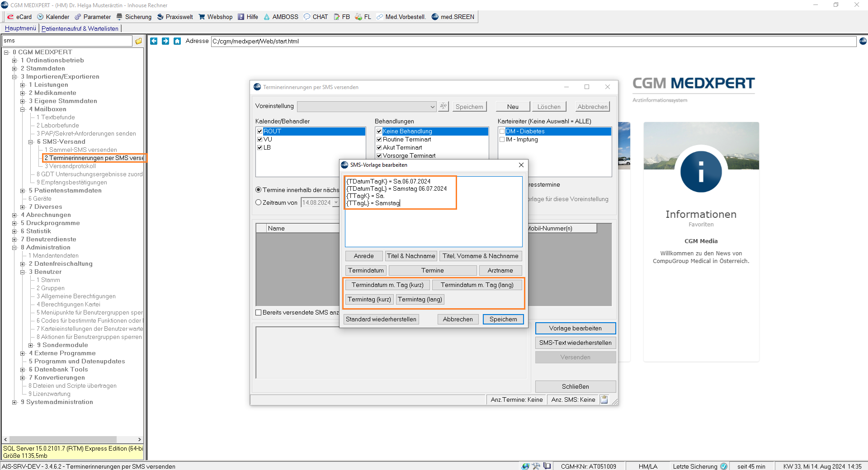Expand the 4 Abrechnungen node
The width and height of the screenshot is (868, 470).
pos(14,215)
